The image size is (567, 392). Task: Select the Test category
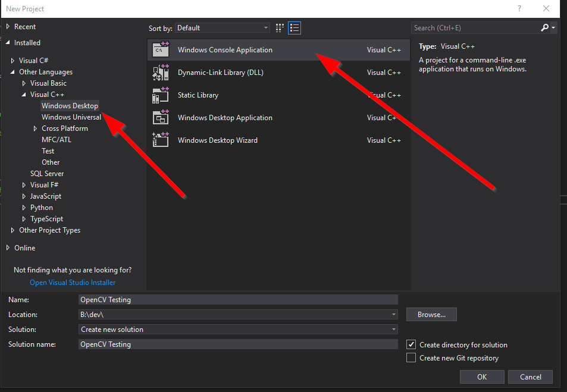tap(48, 151)
